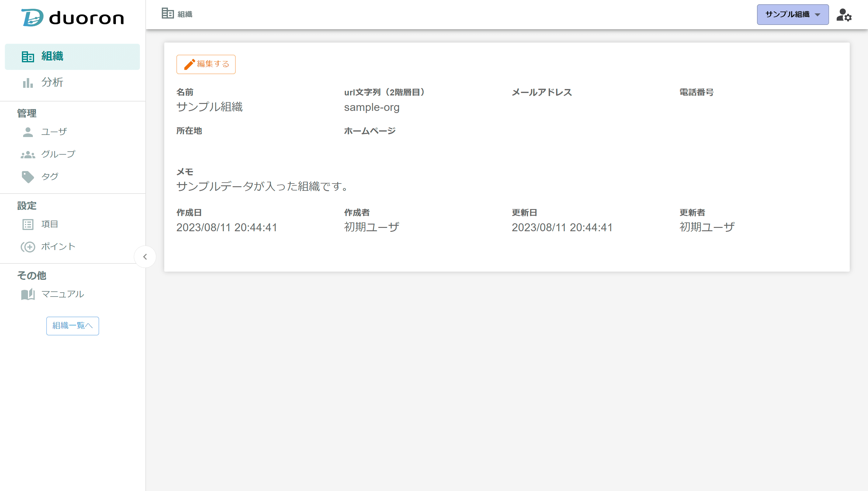Image resolution: width=868 pixels, height=491 pixels.
Task: Click the 電話番号 field label
Action: (x=696, y=92)
